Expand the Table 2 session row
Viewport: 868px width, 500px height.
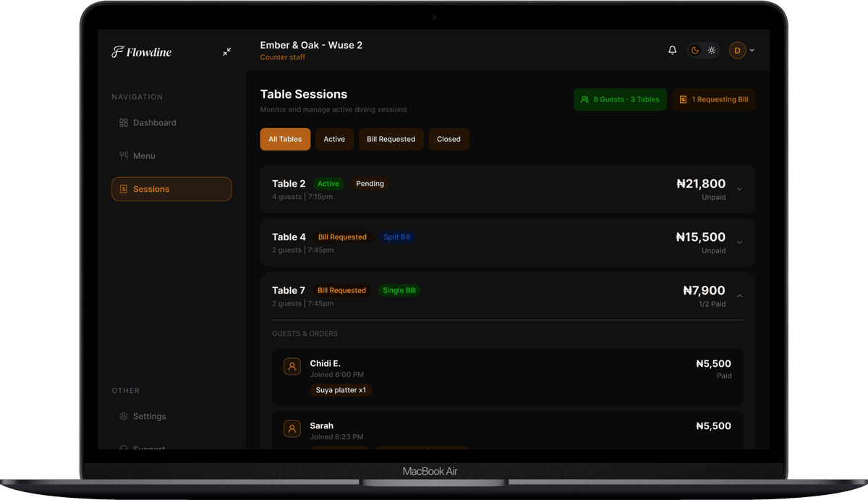click(739, 190)
